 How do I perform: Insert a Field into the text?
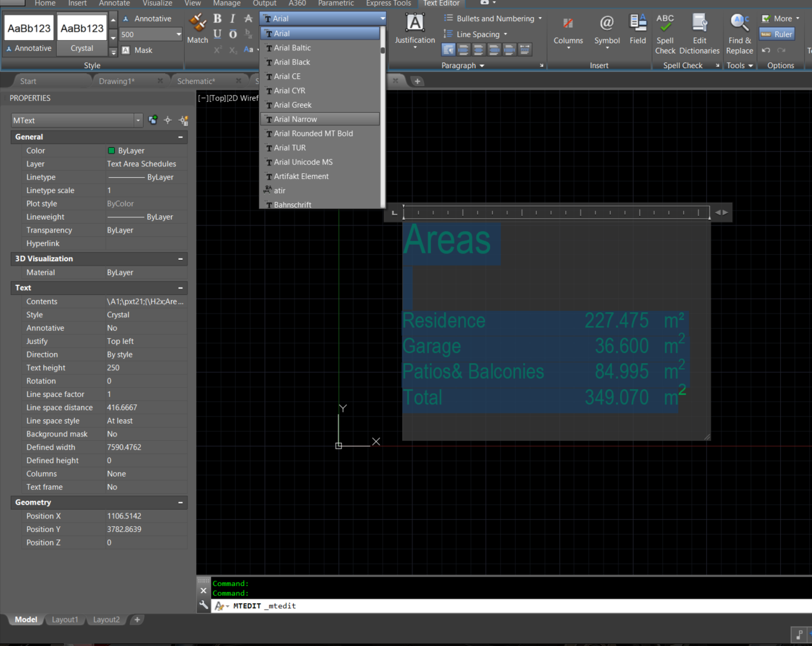coord(637,30)
